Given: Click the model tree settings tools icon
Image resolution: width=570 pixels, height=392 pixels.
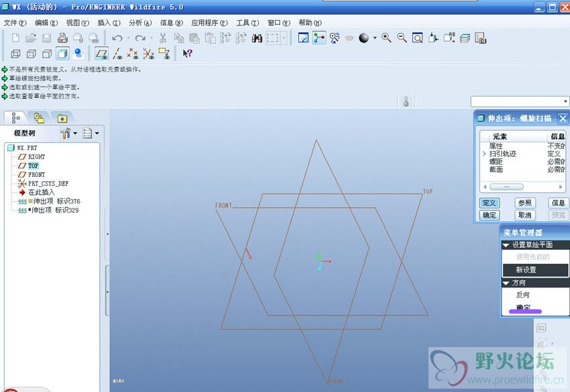Looking at the screenshot, I should (65, 133).
